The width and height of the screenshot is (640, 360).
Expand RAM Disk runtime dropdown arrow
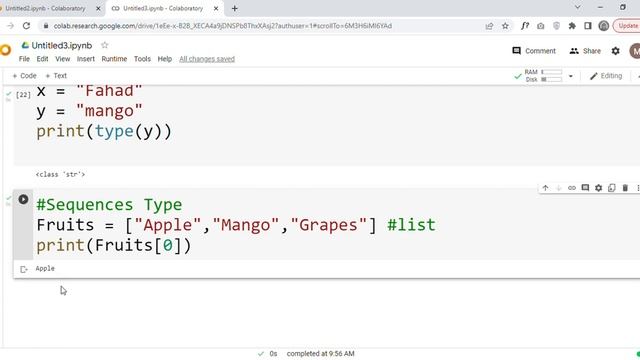[571, 76]
